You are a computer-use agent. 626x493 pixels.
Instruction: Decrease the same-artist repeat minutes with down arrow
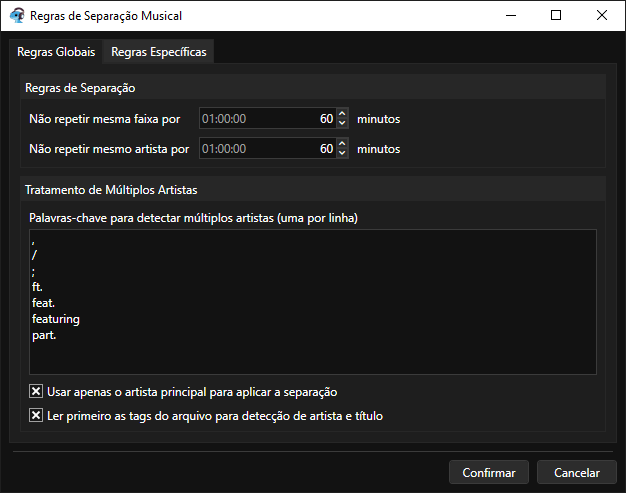343,153
